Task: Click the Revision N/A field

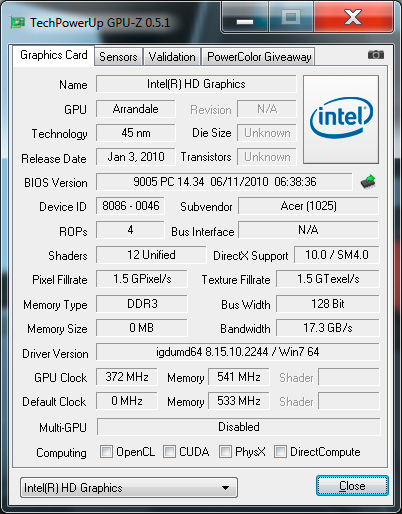Action: 267,109
